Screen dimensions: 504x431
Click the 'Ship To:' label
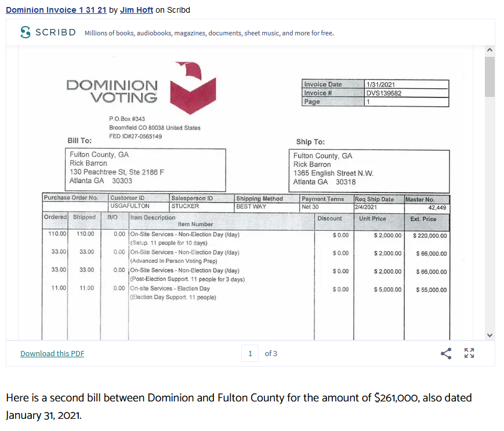pyautogui.click(x=310, y=142)
